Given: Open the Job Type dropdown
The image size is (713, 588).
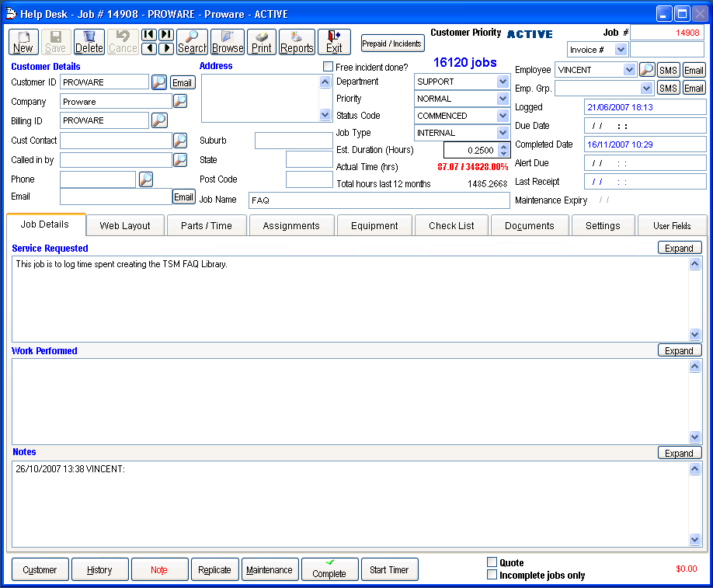Looking at the screenshot, I should point(503,133).
